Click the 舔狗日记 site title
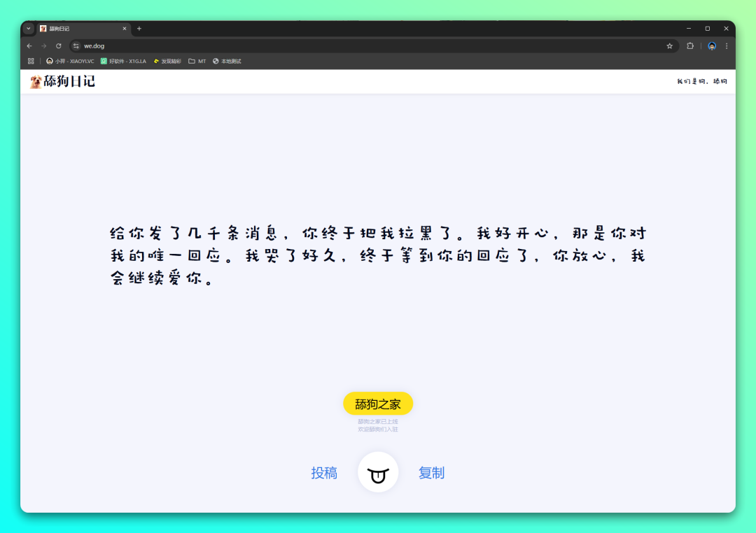 point(69,81)
